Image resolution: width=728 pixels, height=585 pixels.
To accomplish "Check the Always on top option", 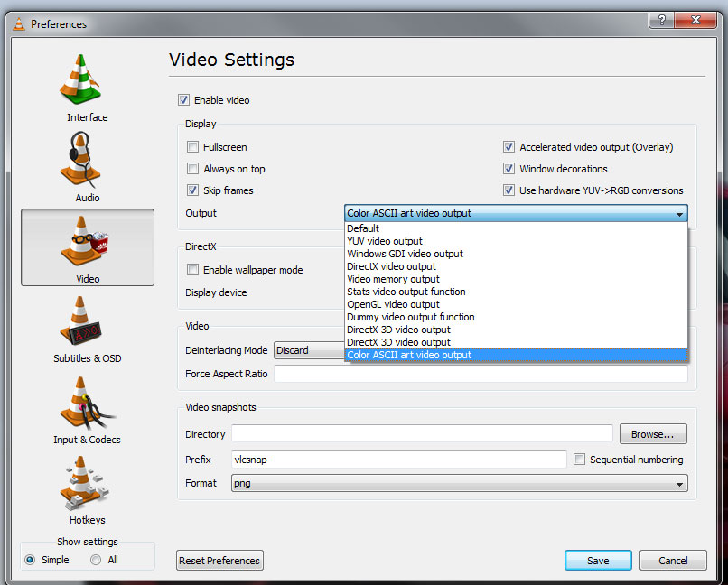I will tap(192, 169).
